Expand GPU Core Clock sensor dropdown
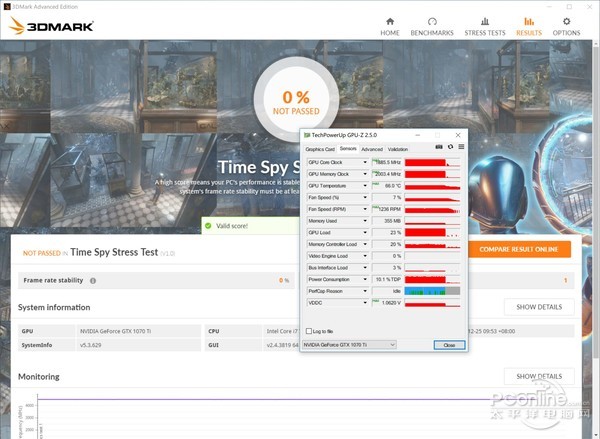Image resolution: width=600 pixels, height=439 pixels. [x=365, y=162]
